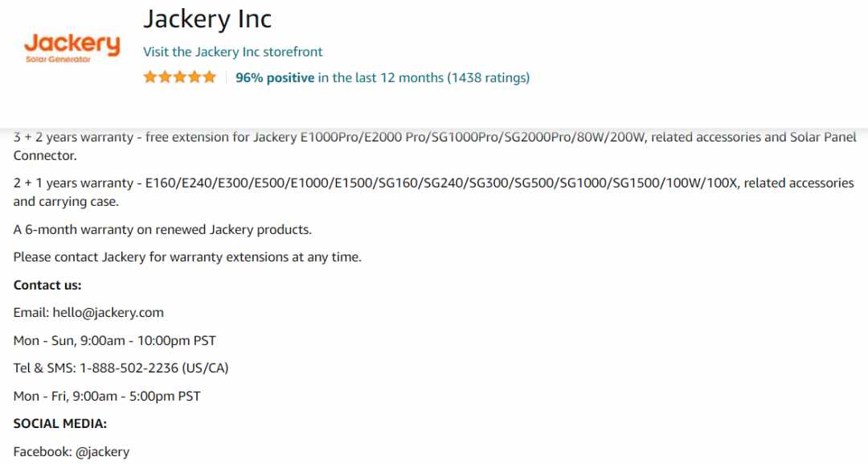Click the Jackery Solar Generator logo
The image size is (868, 465).
click(x=72, y=47)
